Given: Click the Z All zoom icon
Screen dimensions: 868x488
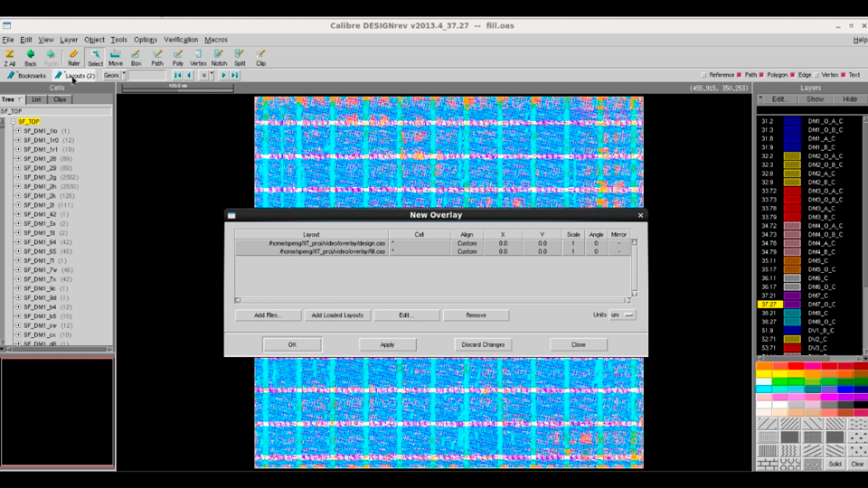Looking at the screenshot, I should pyautogui.click(x=9, y=57).
